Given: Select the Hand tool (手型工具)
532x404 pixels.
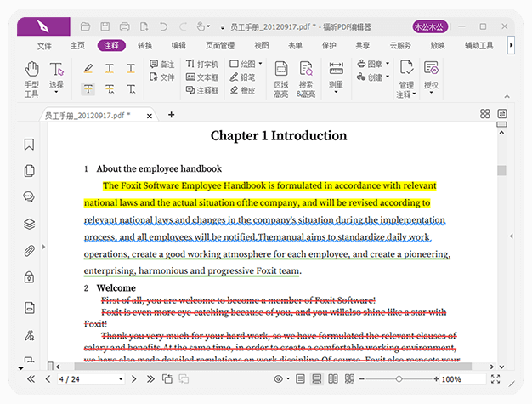Looking at the screenshot, I should 31,79.
